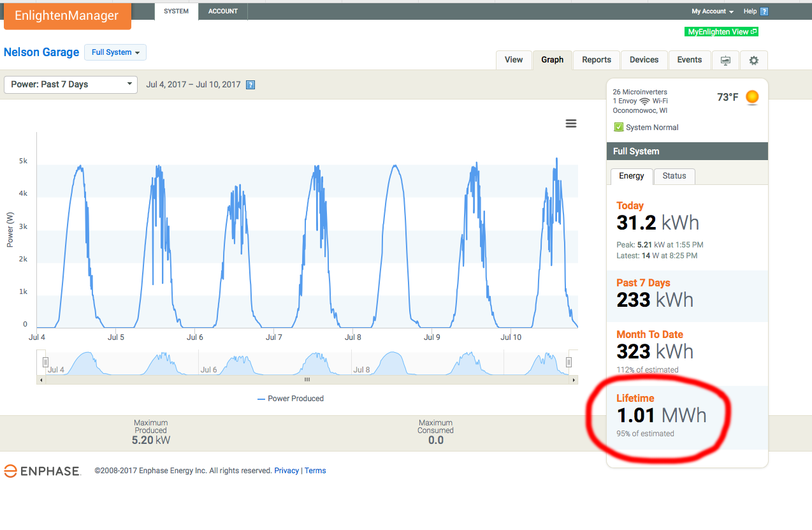Viewport: 812px width, 530px height.
Task: Click the navigator left scroll arrow
Action: [x=41, y=379]
